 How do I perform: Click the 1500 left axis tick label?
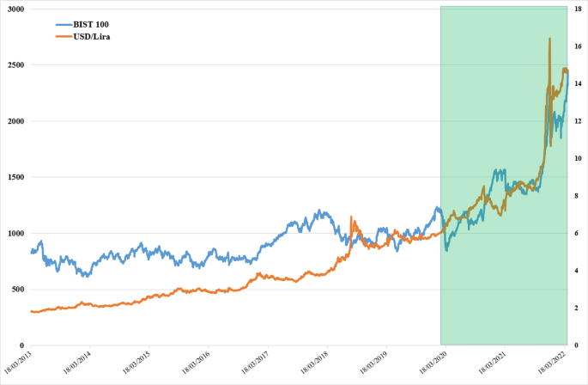(15, 177)
